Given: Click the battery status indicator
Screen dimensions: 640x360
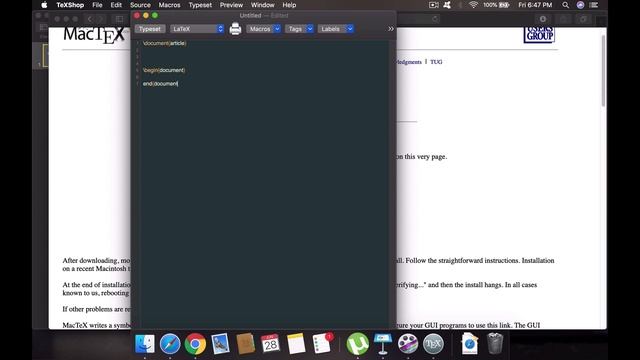Looking at the screenshot, I should coord(496,5).
